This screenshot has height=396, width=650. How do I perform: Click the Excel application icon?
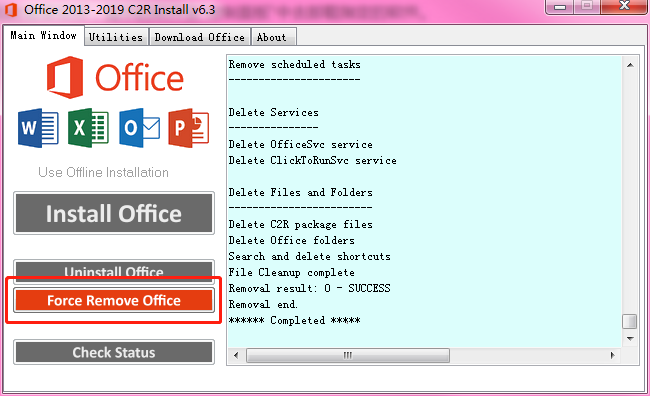pos(88,128)
